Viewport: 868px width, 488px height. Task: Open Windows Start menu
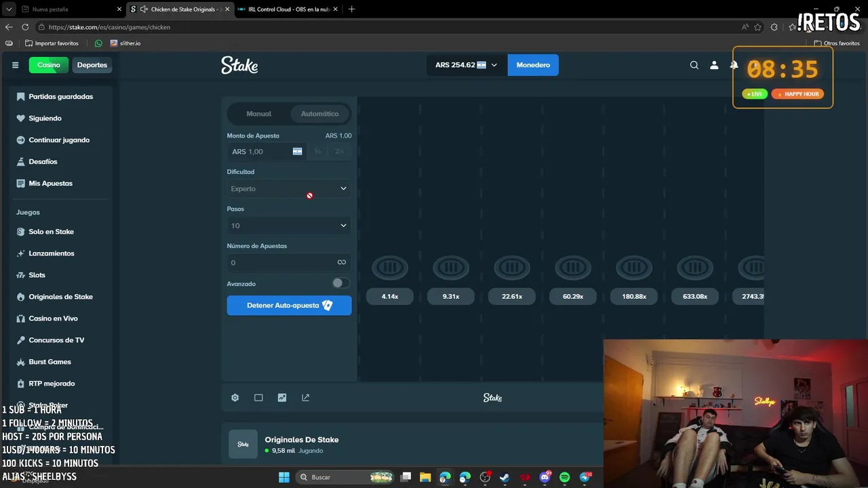point(283,477)
